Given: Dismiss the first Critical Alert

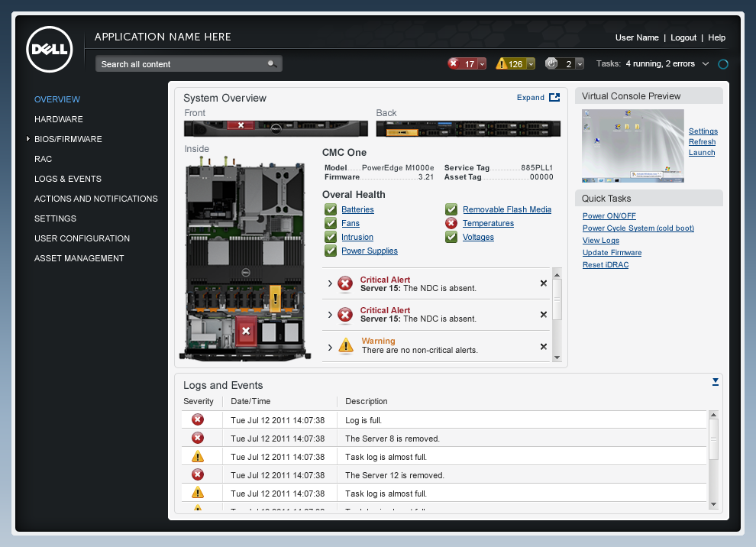Looking at the screenshot, I should tap(544, 283).
